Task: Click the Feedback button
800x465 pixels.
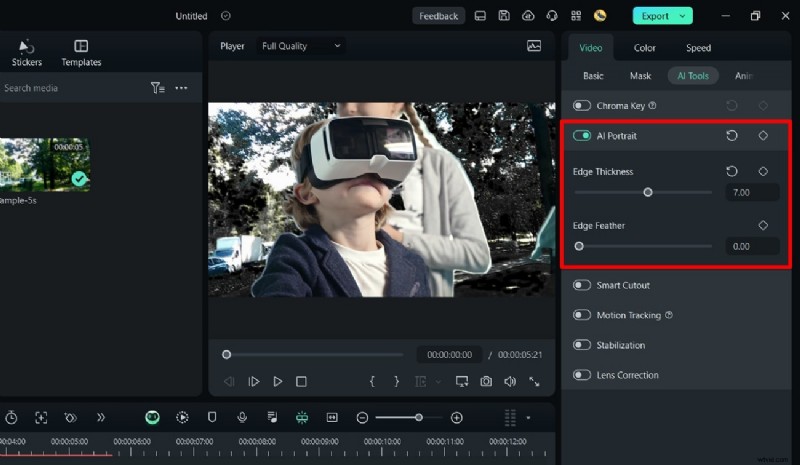Action: pyautogui.click(x=438, y=16)
